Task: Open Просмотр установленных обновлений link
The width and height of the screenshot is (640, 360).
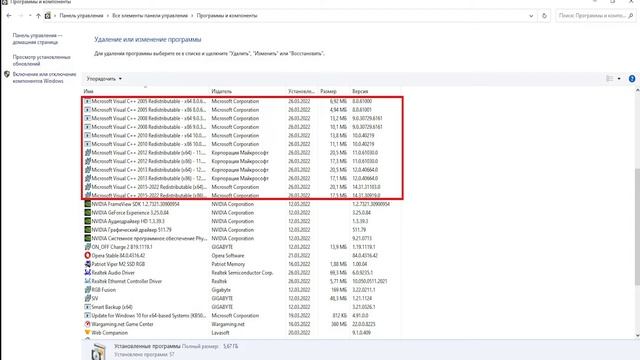Action: point(41,60)
